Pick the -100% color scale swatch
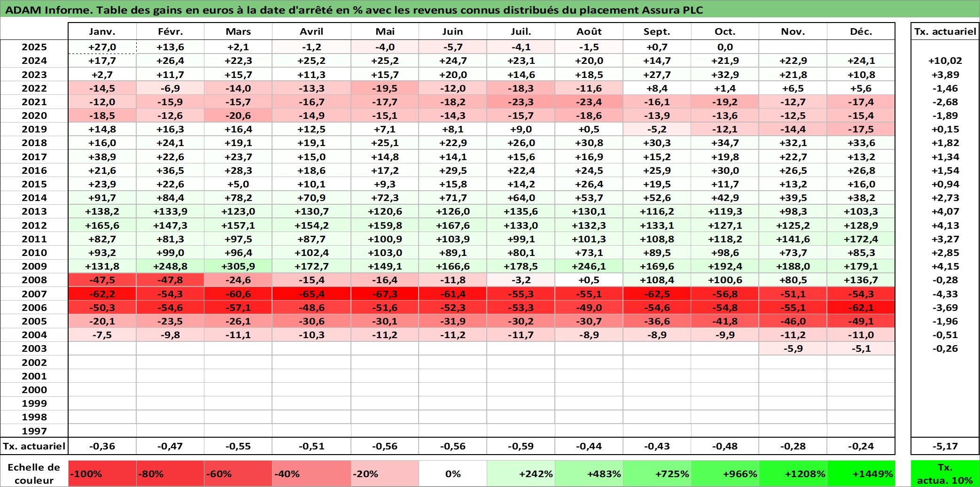Image resolution: width=980 pixels, height=487 pixels. [102, 473]
